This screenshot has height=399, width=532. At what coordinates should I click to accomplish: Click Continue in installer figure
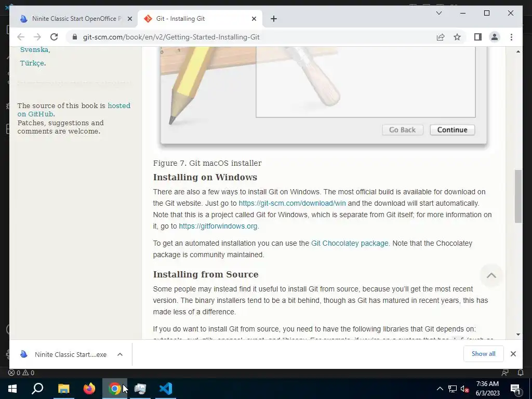pyautogui.click(x=453, y=130)
